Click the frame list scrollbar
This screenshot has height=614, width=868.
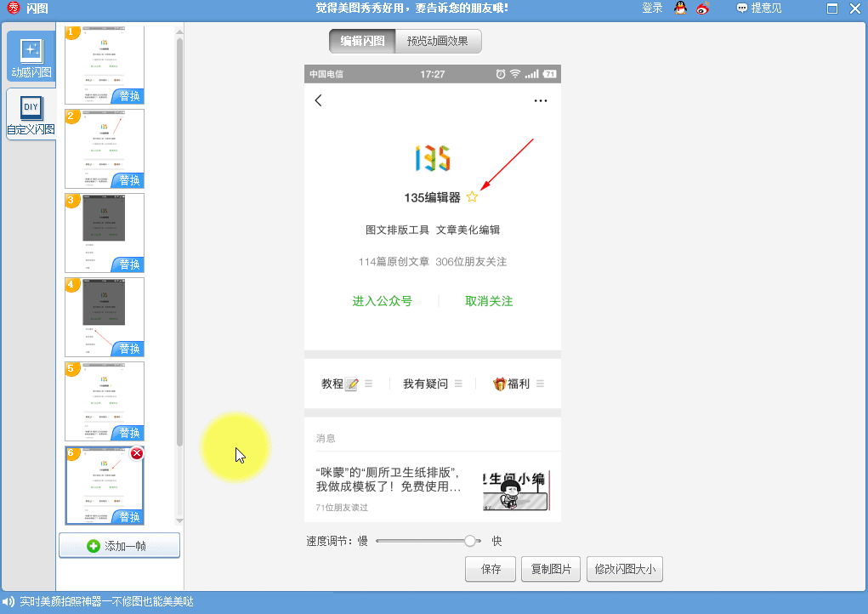(179, 238)
